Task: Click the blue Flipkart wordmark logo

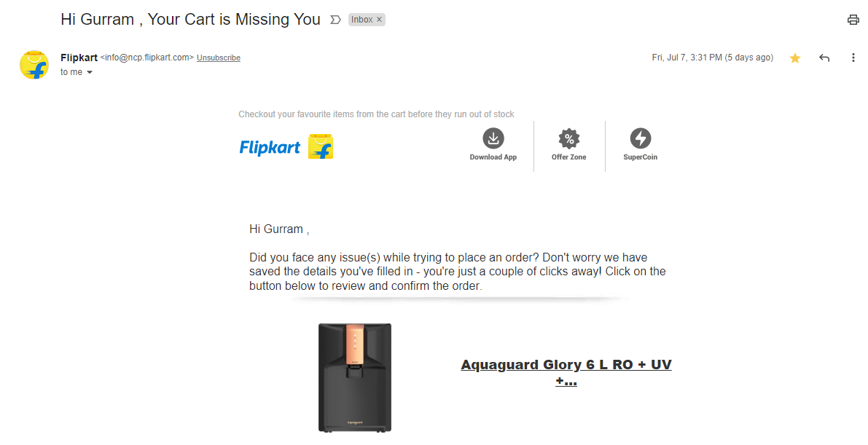Action: [x=270, y=148]
